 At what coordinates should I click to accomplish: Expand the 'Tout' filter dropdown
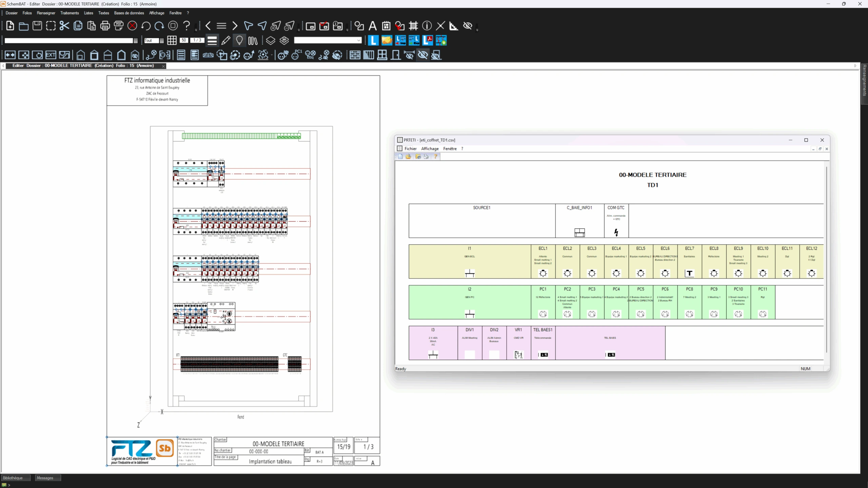point(162,41)
